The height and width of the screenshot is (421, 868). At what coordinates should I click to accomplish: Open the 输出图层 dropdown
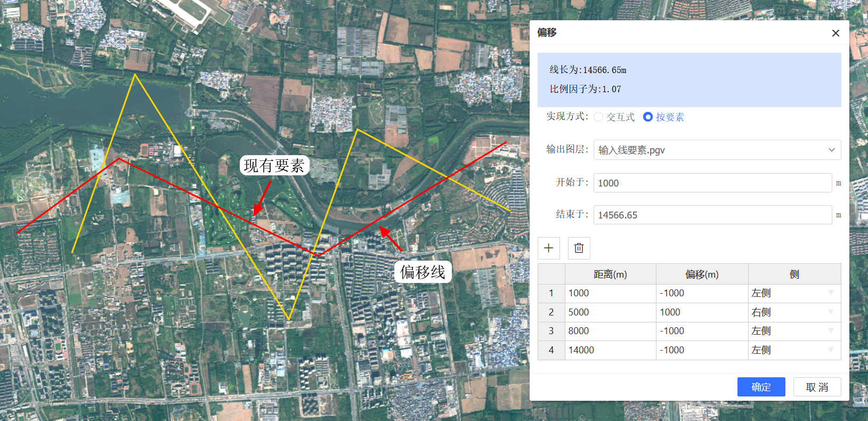coord(717,150)
